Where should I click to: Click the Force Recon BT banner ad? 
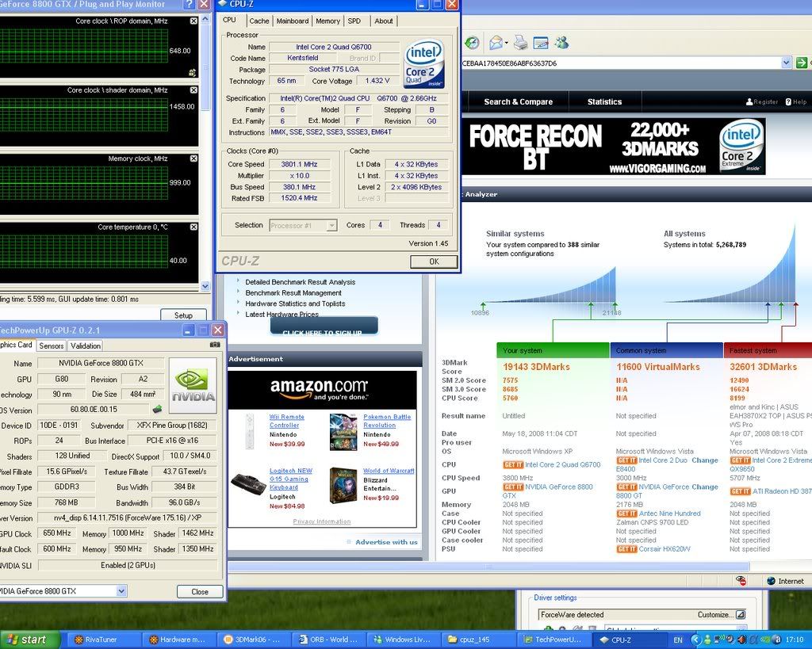(614, 147)
